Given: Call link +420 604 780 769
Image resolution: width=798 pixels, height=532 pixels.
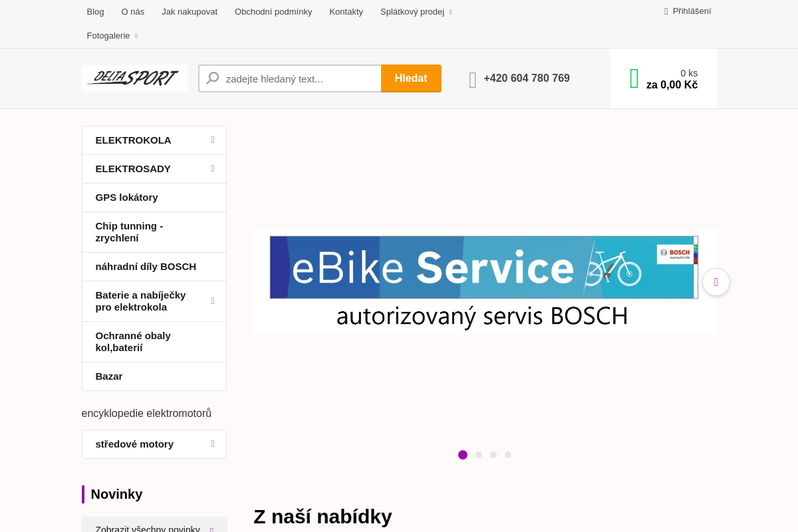Looking at the screenshot, I should 527,78.
